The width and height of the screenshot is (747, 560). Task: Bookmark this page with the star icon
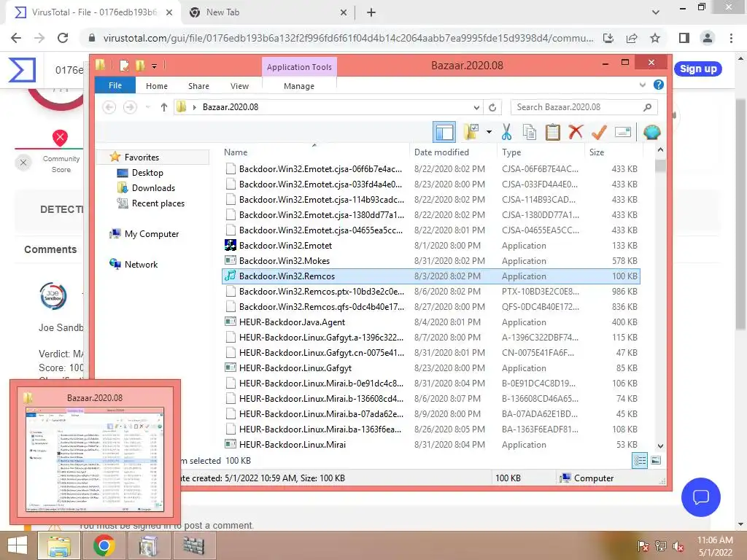[655, 38]
